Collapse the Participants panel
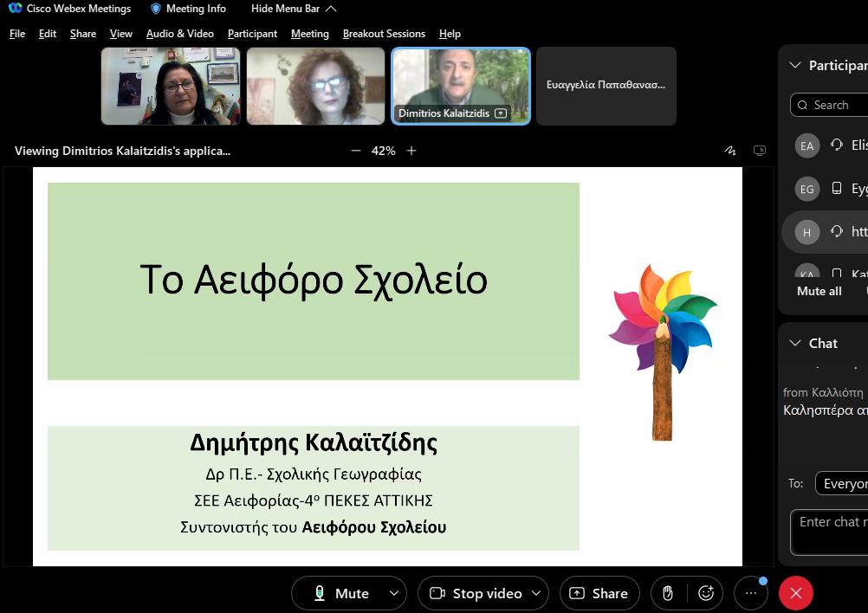Viewport: 868px width, 613px height. pos(794,66)
